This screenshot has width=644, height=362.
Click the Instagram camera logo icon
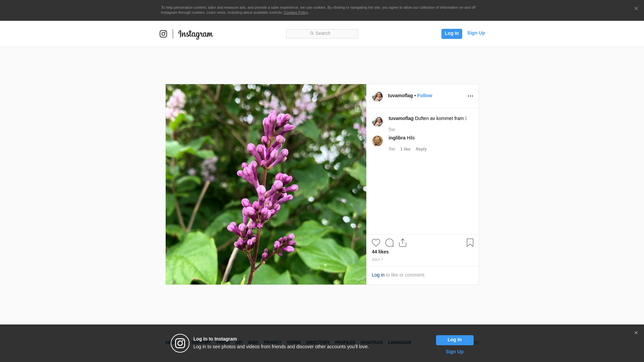coord(163,34)
